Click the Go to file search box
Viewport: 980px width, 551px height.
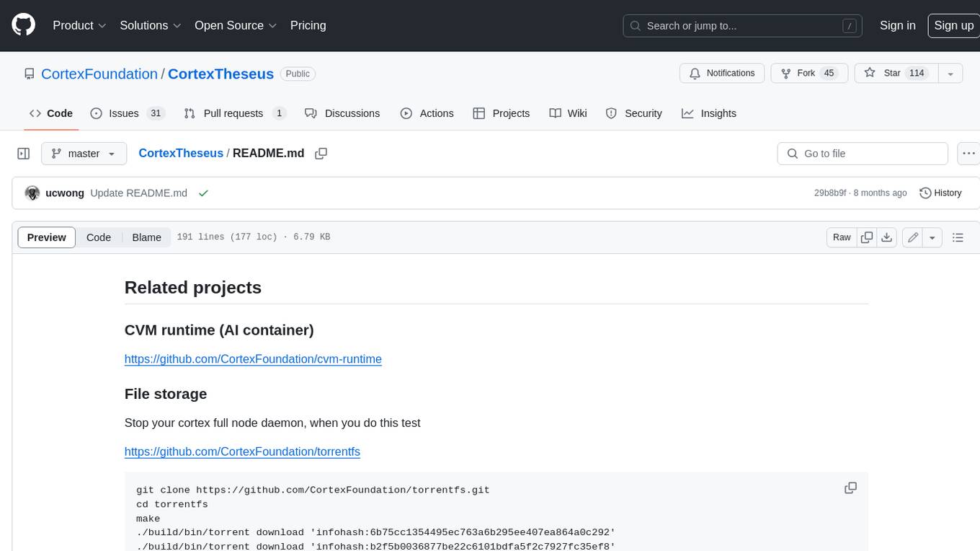tap(863, 154)
